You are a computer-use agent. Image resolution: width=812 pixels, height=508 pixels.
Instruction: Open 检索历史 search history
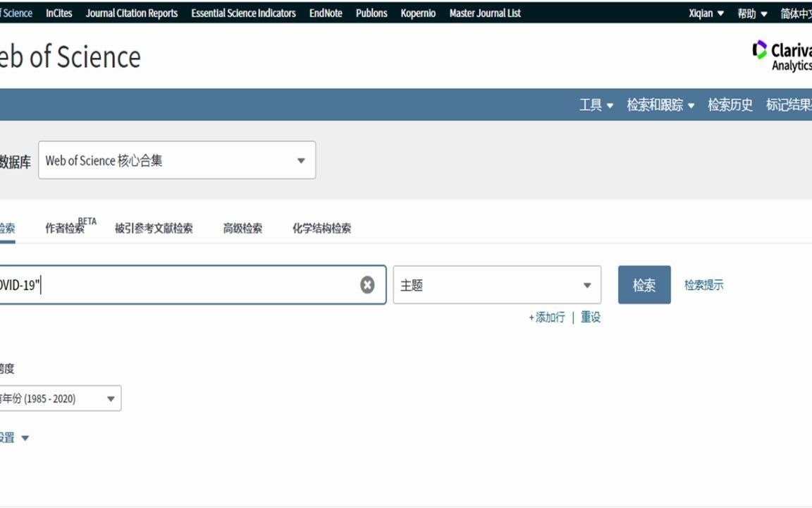pyautogui.click(x=730, y=104)
